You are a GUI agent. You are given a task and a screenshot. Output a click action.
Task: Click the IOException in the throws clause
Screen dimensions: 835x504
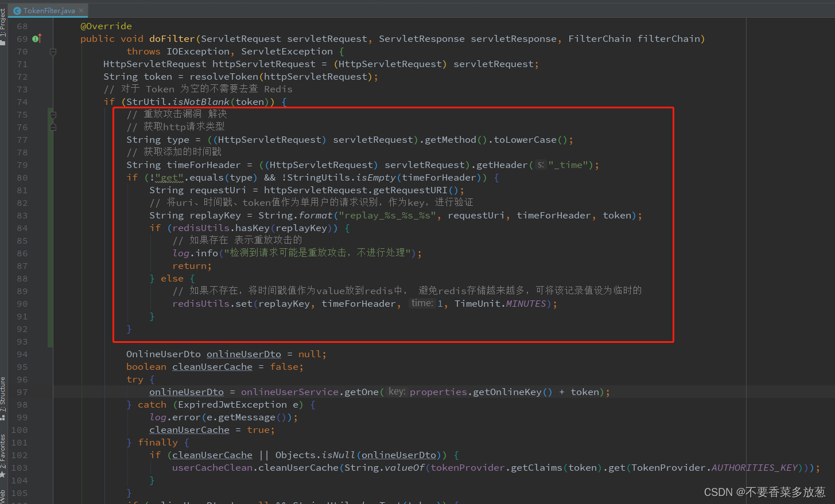click(x=198, y=52)
